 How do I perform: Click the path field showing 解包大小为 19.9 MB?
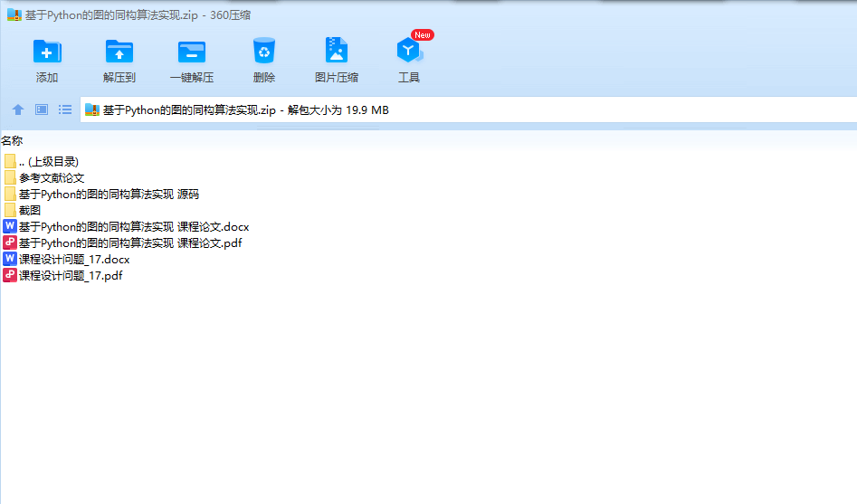(x=469, y=109)
